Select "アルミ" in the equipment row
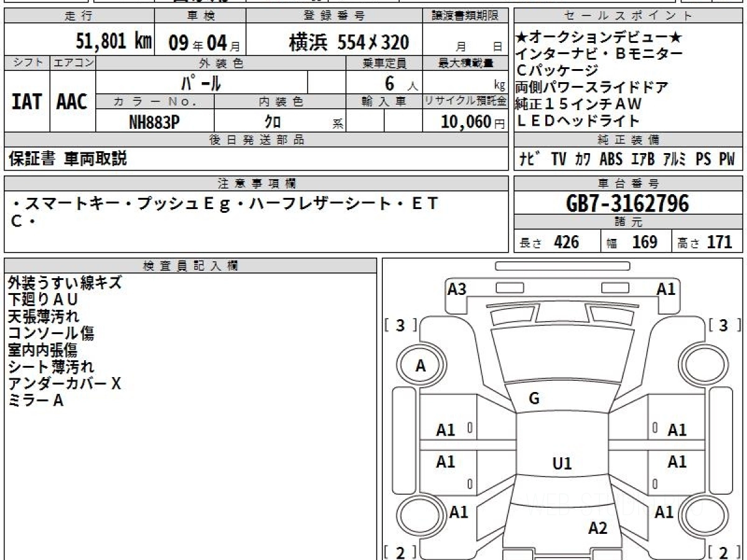 click(x=675, y=159)
